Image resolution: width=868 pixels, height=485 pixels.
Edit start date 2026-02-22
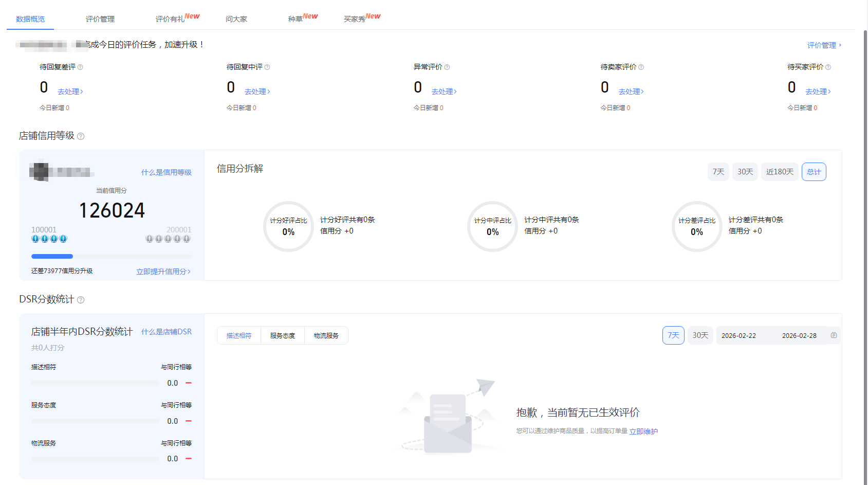point(738,335)
